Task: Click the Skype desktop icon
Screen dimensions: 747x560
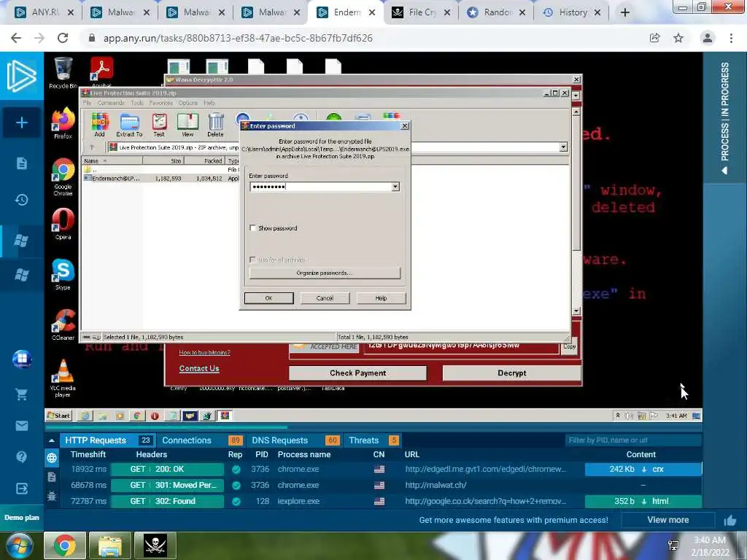Action: pos(63,274)
